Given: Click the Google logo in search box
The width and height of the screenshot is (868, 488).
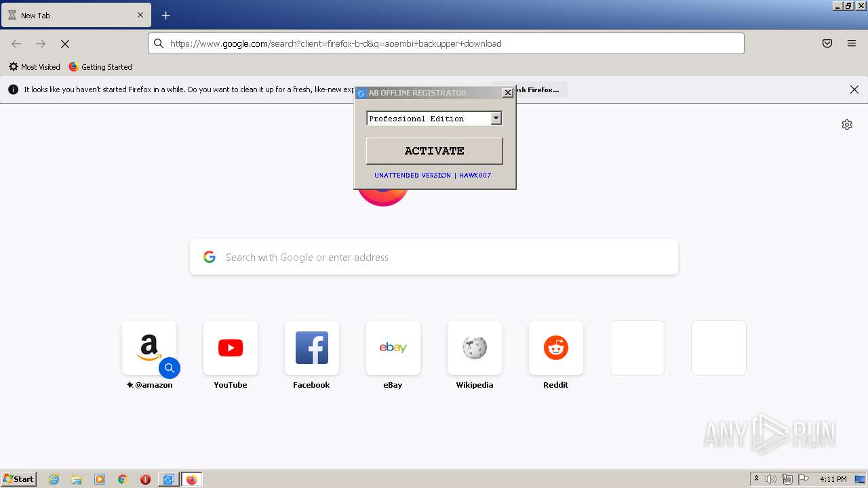Looking at the screenshot, I should (210, 257).
